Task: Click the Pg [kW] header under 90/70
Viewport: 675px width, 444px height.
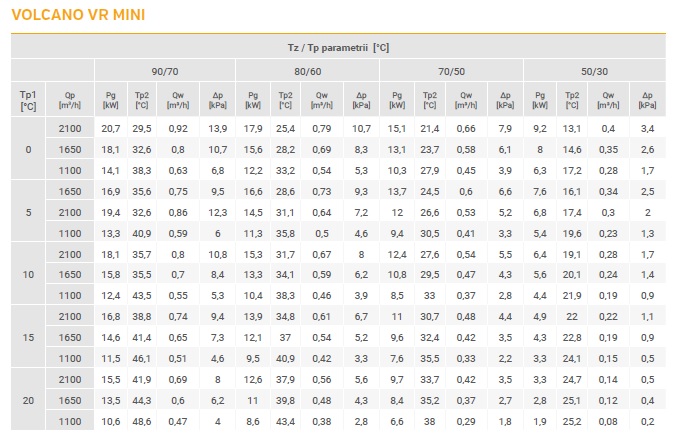Action: point(111,100)
